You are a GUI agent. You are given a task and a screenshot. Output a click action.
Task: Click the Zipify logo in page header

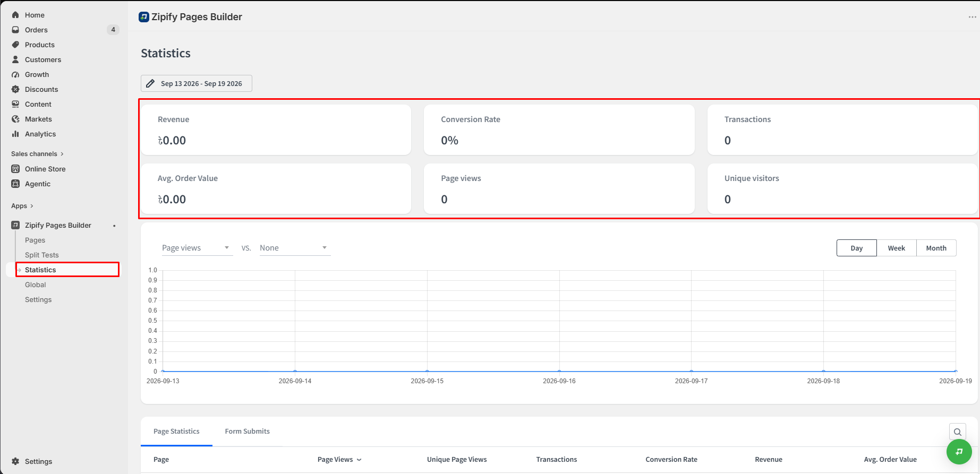click(x=144, y=17)
